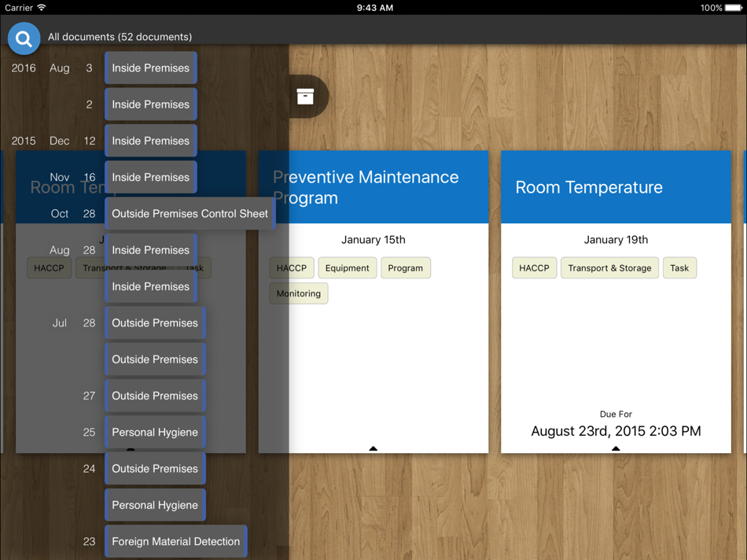
Task: Open Inside Premises document dated Aug 28
Action: tap(150, 250)
